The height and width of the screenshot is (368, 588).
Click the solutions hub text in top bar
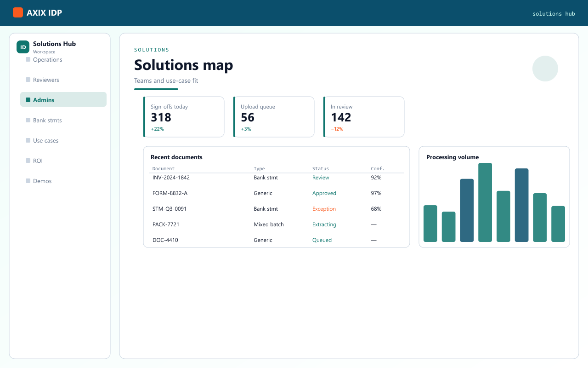click(554, 14)
